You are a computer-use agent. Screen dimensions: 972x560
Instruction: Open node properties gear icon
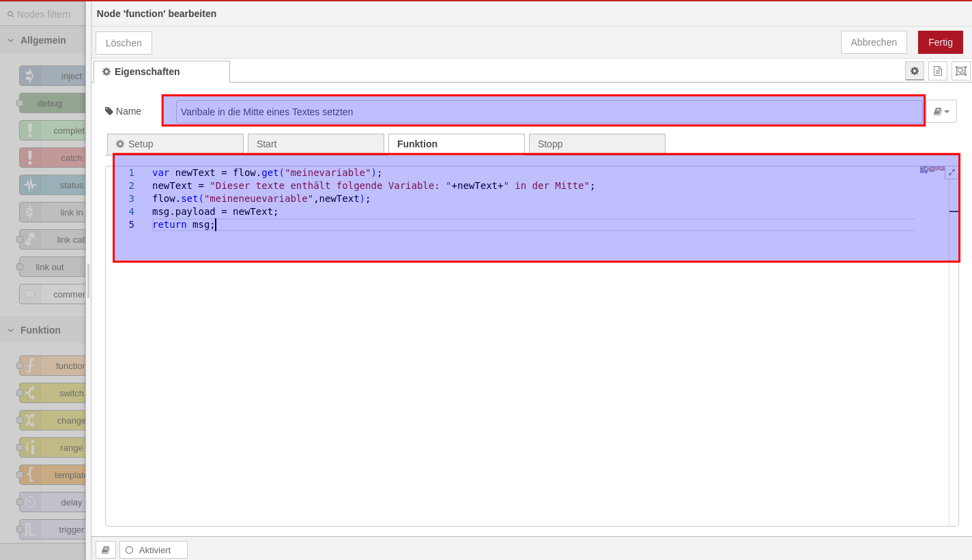(x=915, y=71)
